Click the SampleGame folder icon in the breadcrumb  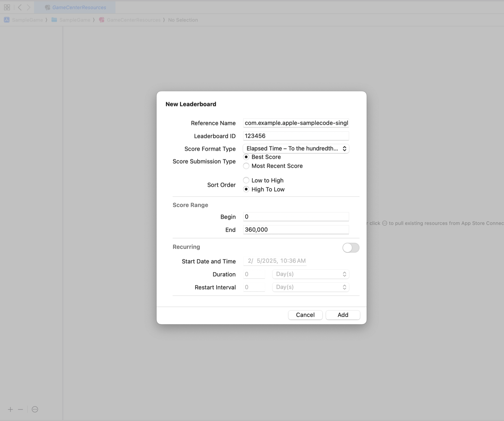pyautogui.click(x=54, y=20)
